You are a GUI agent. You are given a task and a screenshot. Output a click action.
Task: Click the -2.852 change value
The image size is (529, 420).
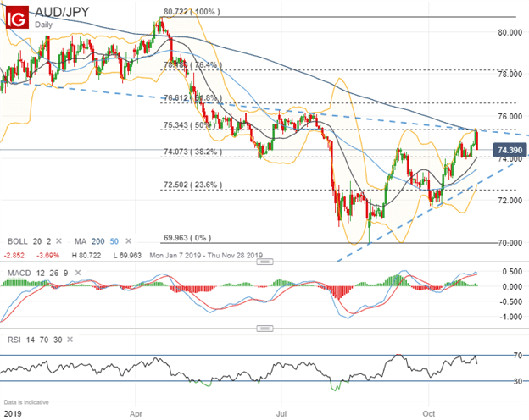(14, 256)
